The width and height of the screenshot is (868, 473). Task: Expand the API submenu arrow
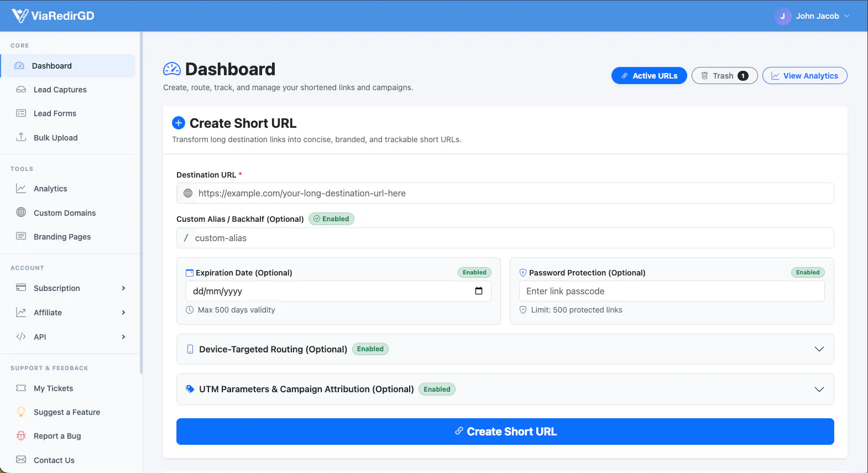tap(123, 337)
